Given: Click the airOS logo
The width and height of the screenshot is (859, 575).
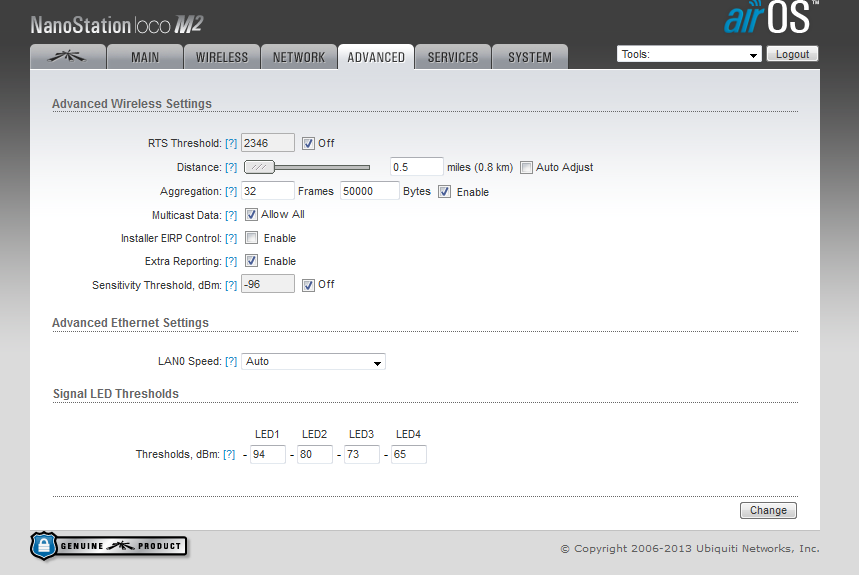Looking at the screenshot, I should coord(770,18).
